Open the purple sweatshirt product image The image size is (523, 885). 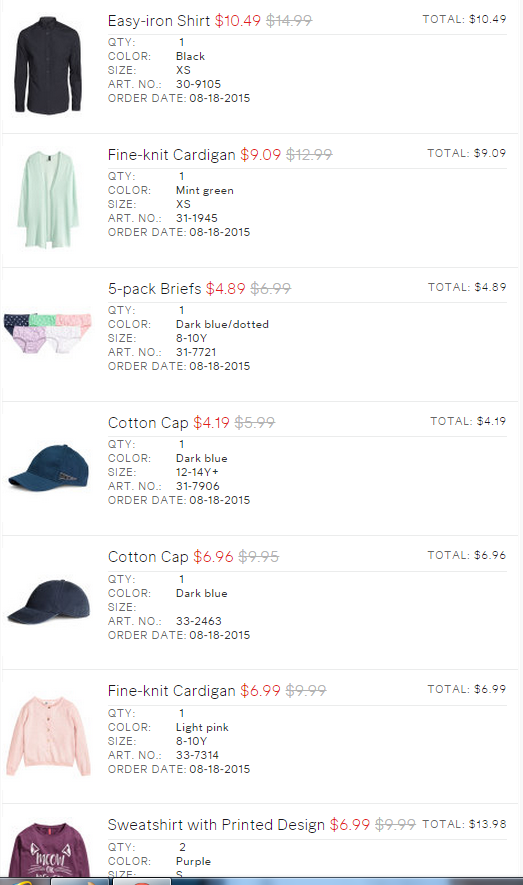point(49,850)
